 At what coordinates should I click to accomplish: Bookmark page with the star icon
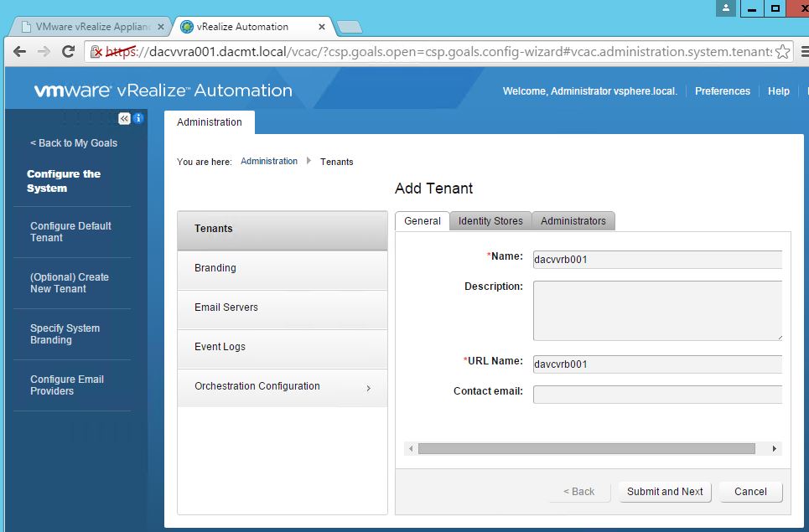point(782,52)
